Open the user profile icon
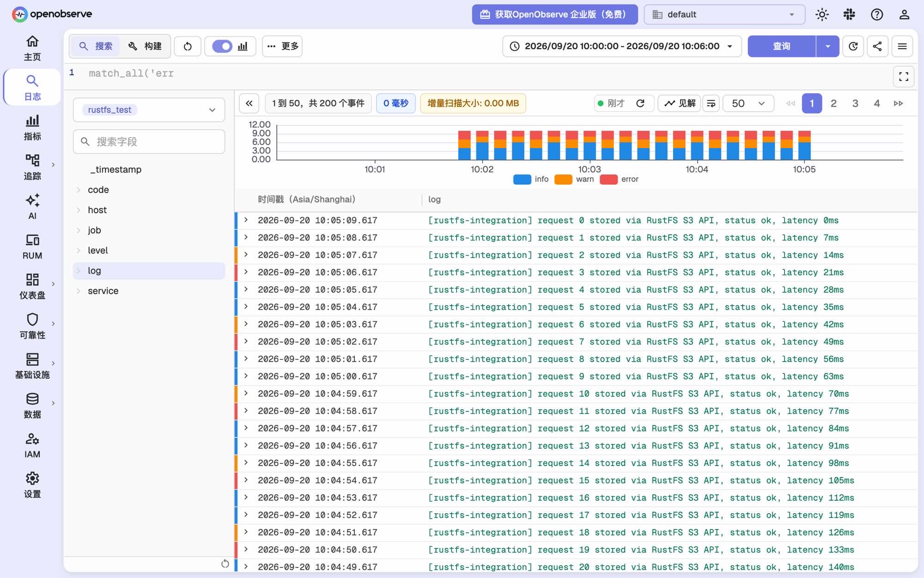Viewport: 924px width, 578px height. tap(904, 14)
